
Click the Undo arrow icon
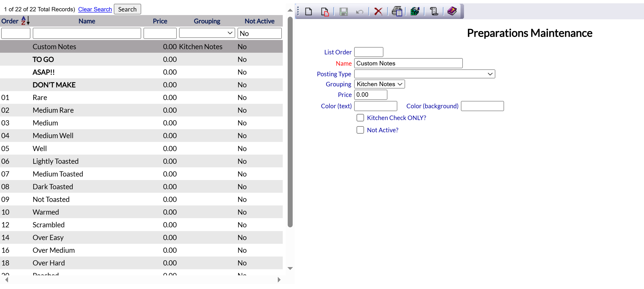[360, 12]
